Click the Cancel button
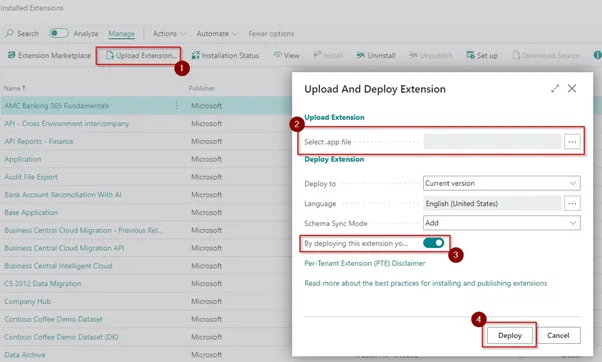The width and height of the screenshot is (602, 362). coord(558,336)
